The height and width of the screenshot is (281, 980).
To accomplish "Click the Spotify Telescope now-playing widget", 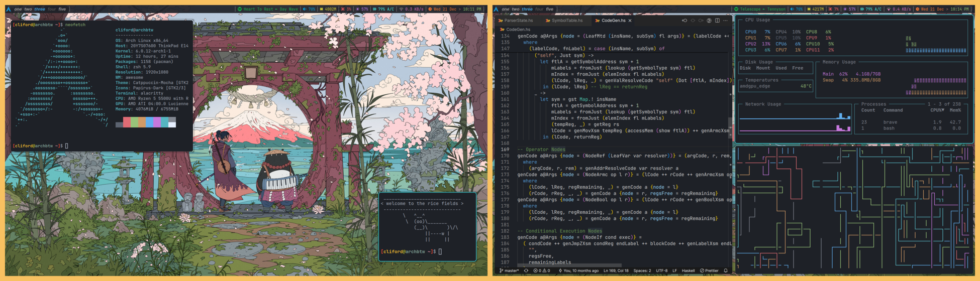I will point(759,9).
